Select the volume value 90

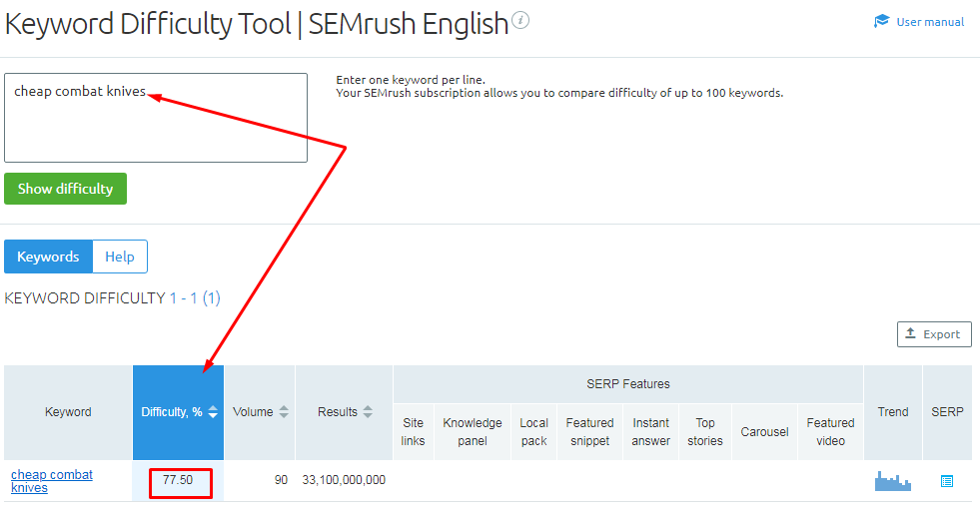[x=281, y=480]
